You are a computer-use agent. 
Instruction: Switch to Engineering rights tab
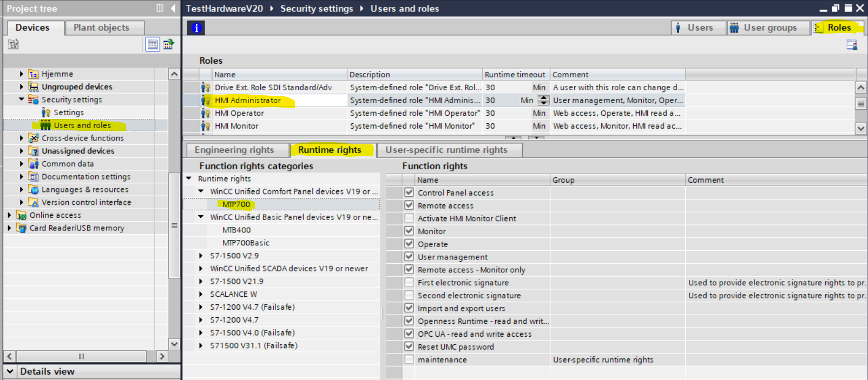[x=234, y=150]
